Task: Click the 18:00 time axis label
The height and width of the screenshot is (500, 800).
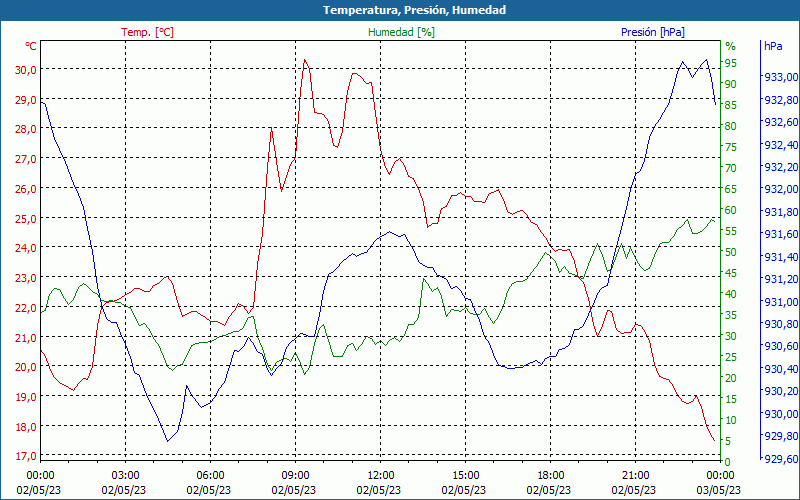Action: [x=551, y=476]
